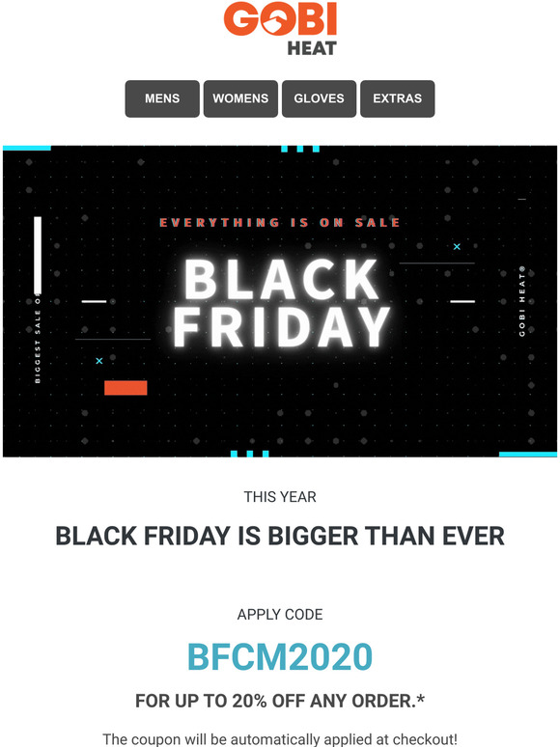Click 'Black Friday is bigger than ever' heading
Viewport: 560px width, 747px height.
[280, 536]
